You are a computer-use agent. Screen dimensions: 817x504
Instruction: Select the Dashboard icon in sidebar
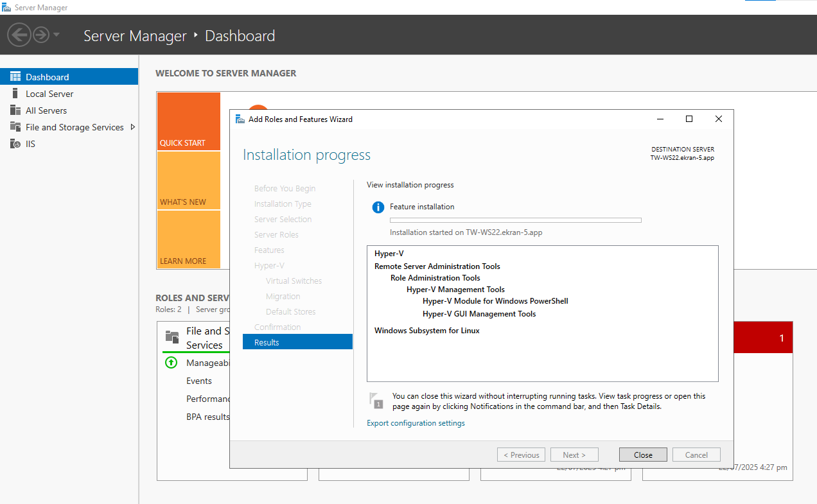pyautogui.click(x=15, y=77)
